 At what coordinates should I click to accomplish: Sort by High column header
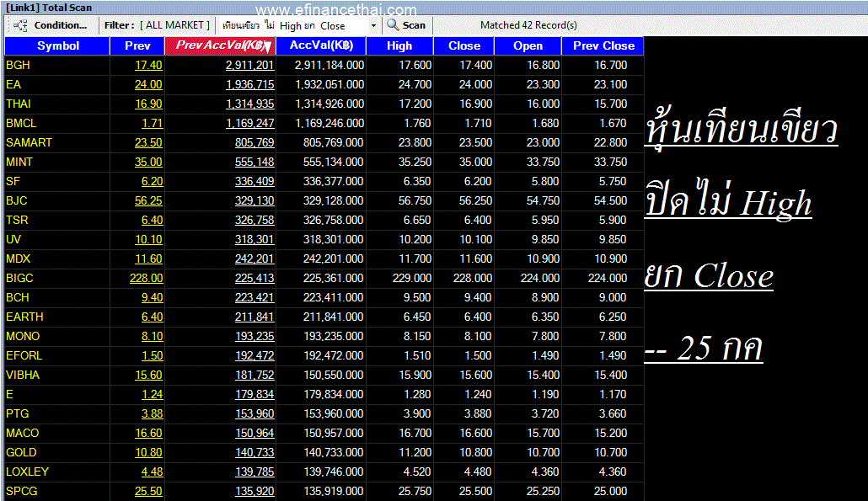399,46
